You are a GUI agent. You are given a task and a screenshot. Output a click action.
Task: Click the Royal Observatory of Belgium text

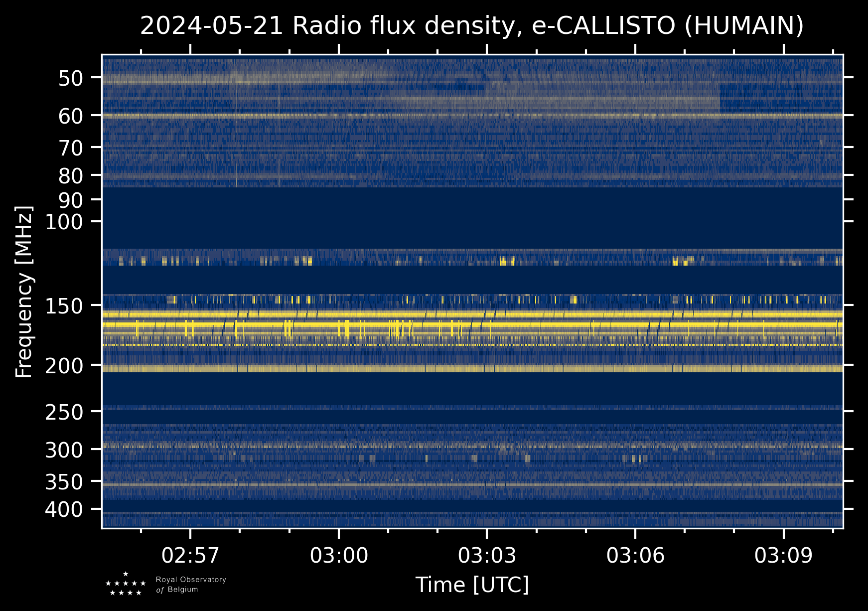point(190,585)
